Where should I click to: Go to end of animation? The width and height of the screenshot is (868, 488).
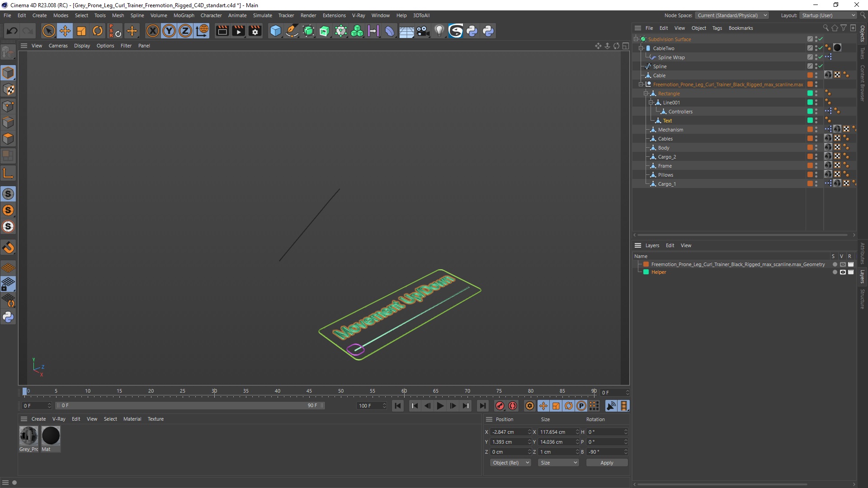click(x=482, y=406)
